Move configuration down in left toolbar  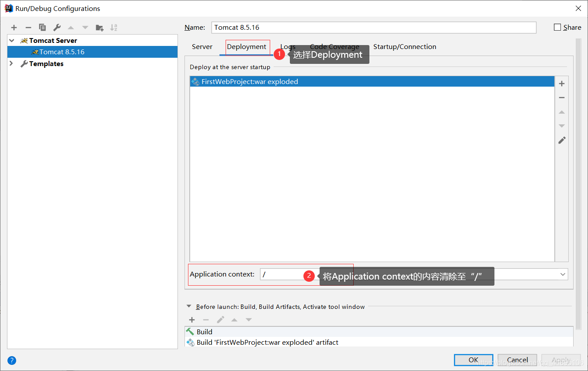tap(85, 28)
